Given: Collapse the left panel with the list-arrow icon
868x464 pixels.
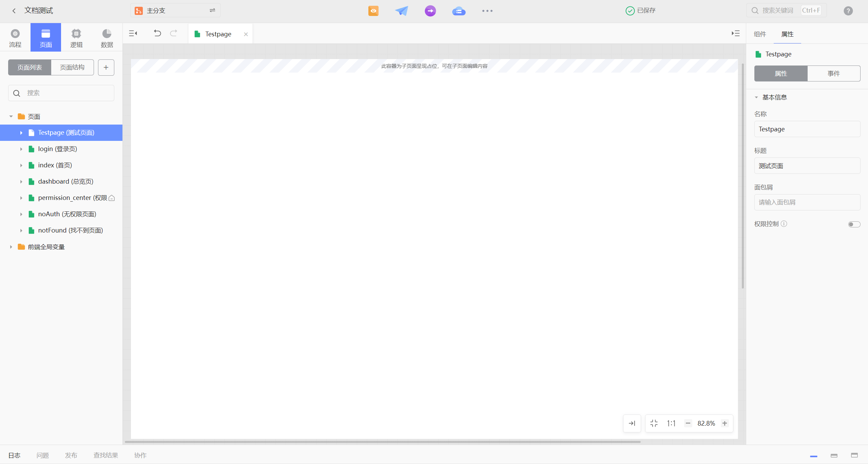Looking at the screenshot, I should pos(133,33).
